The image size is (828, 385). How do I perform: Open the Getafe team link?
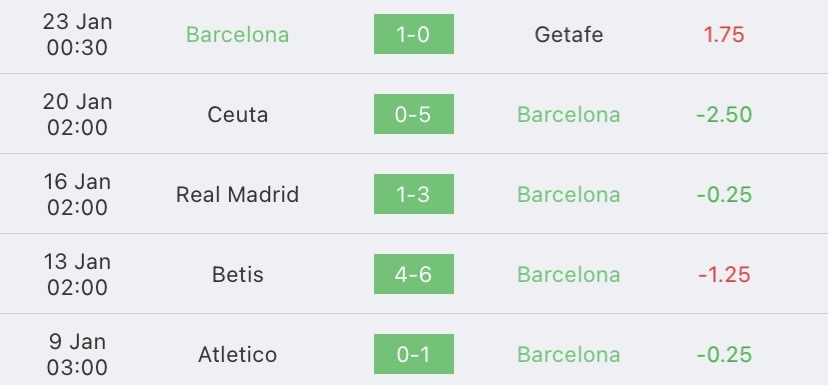pyautogui.click(x=569, y=35)
